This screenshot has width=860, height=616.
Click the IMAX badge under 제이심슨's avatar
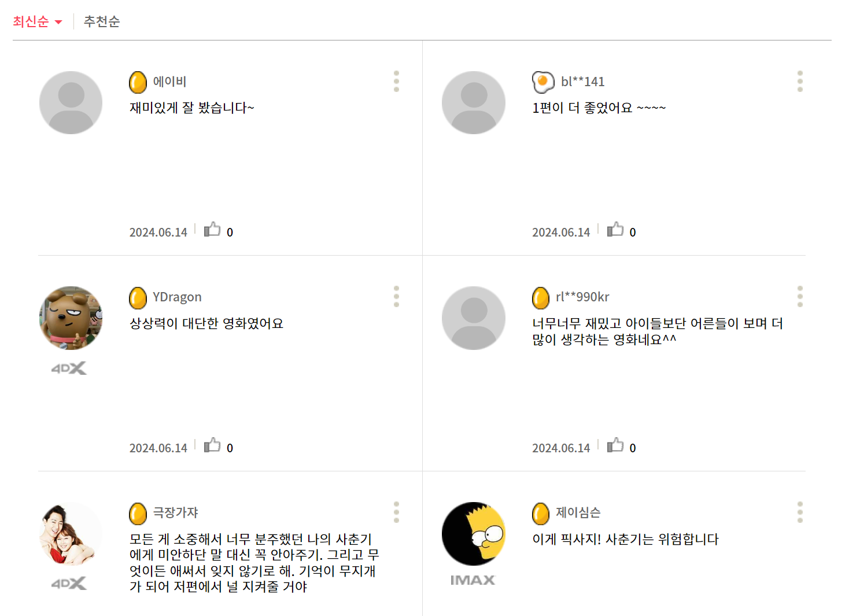click(473, 580)
